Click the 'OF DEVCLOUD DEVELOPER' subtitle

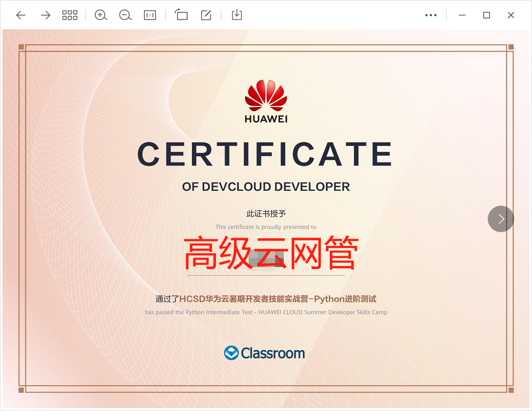(x=266, y=187)
